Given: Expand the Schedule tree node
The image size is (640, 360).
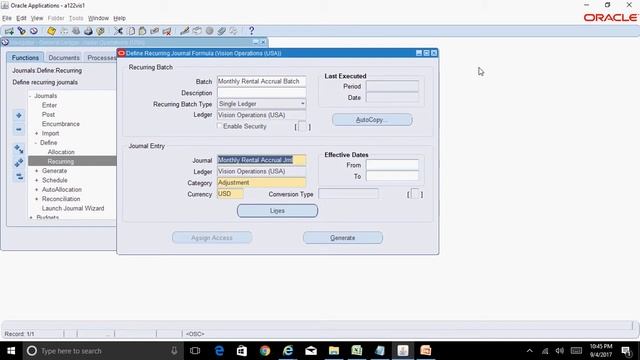Looking at the screenshot, I should (36, 180).
